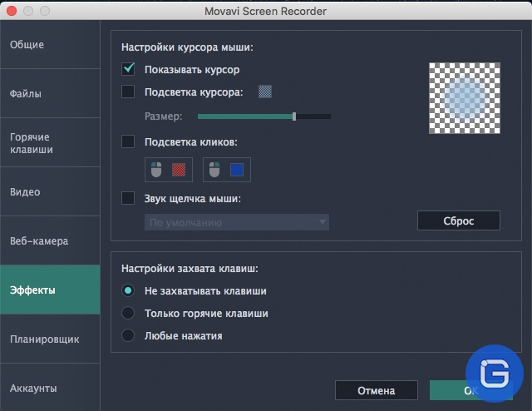Click the cursor highlight preview thumbnail
This screenshot has width=532, height=411.
point(465,98)
